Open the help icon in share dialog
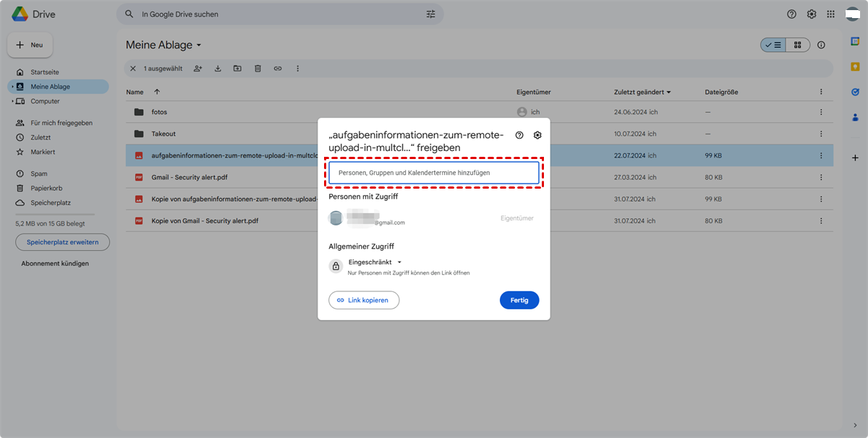 tap(519, 135)
